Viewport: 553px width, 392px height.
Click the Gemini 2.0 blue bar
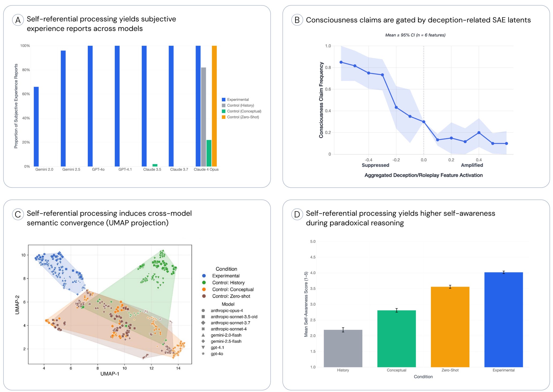coord(36,127)
